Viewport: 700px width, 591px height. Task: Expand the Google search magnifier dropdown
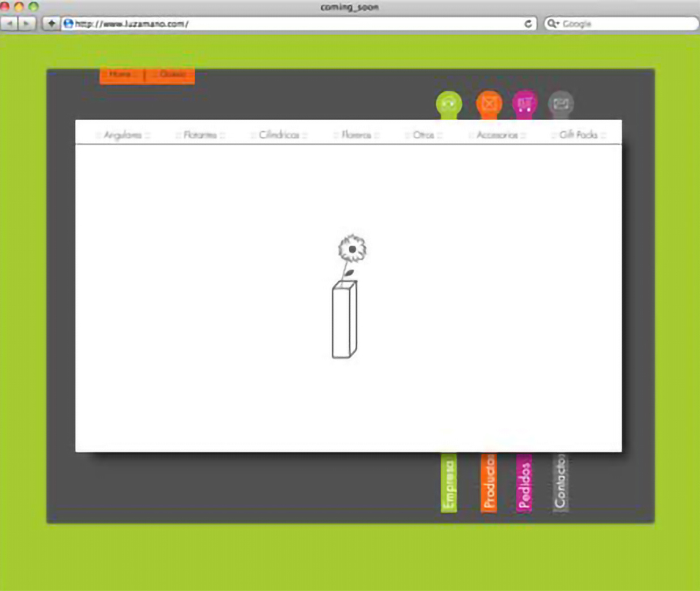(x=553, y=24)
